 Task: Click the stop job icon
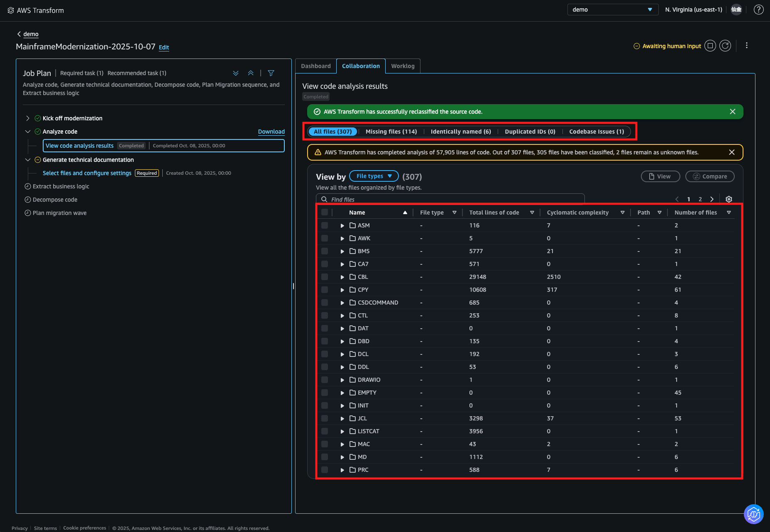pos(710,46)
